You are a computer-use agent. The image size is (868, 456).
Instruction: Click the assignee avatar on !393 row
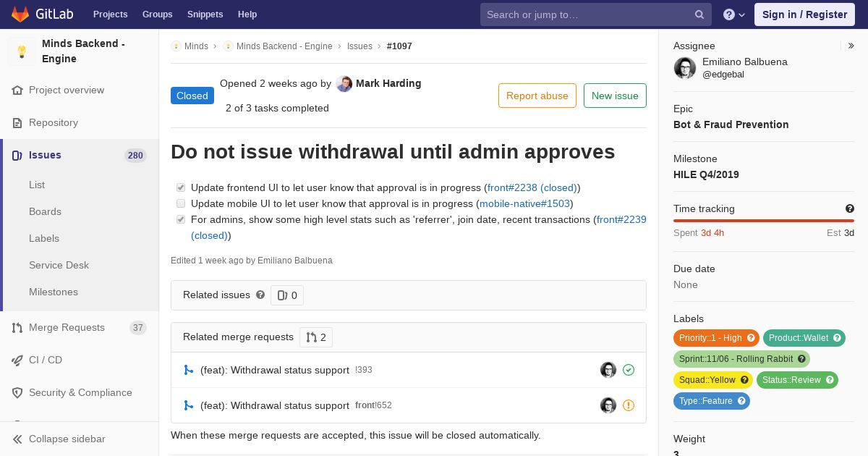point(608,370)
